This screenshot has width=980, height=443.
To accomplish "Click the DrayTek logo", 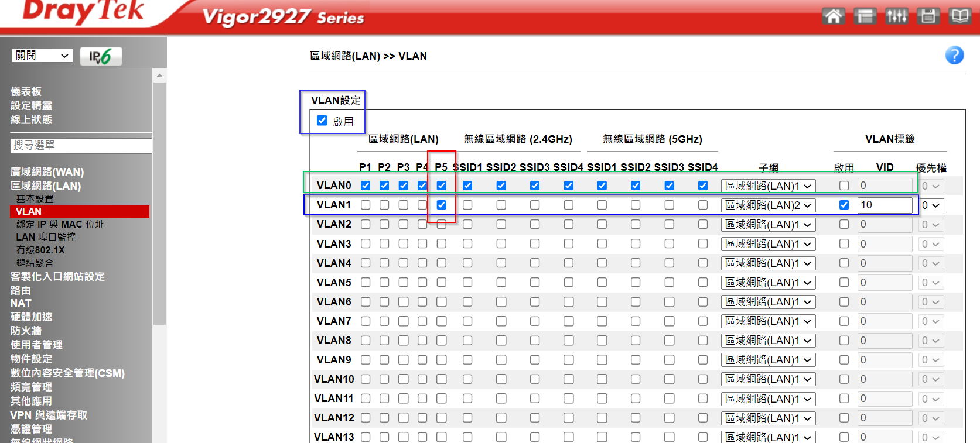I will click(83, 12).
